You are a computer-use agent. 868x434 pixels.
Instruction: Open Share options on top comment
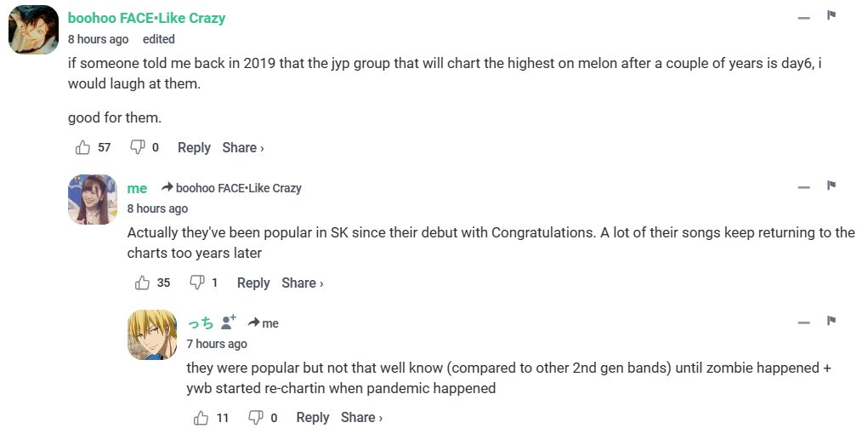(242, 147)
